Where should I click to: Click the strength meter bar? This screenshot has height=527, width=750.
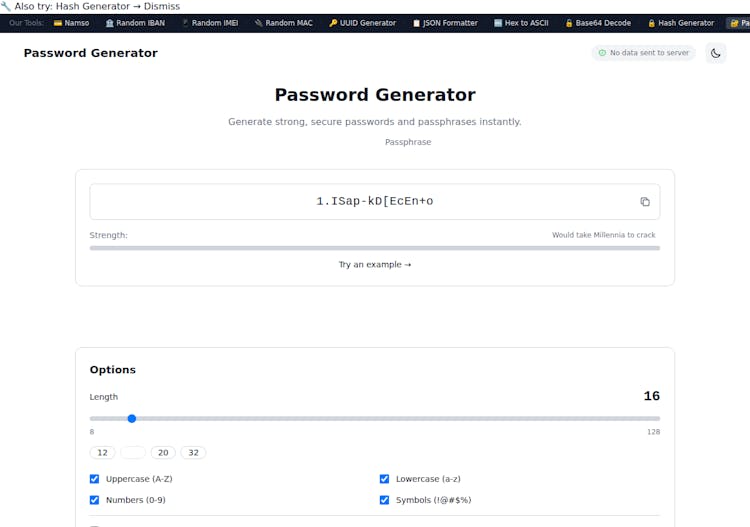pyautogui.click(x=375, y=248)
